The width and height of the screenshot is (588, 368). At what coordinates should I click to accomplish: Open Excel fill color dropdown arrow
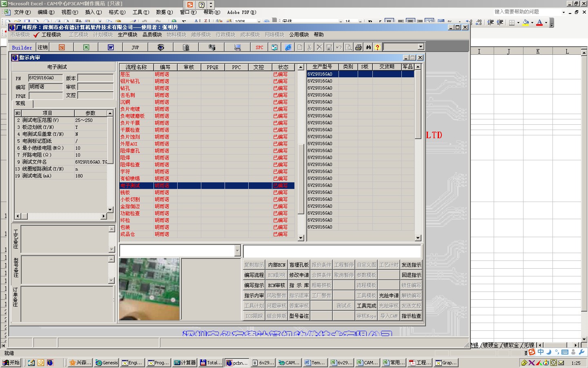pos(532,22)
